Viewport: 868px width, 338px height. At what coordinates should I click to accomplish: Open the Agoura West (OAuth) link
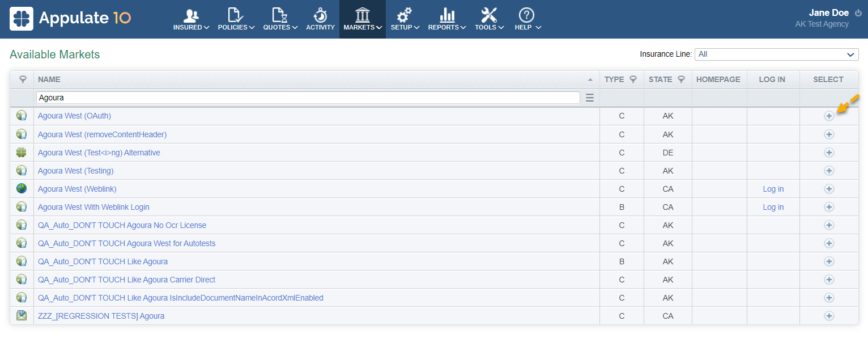[74, 116]
